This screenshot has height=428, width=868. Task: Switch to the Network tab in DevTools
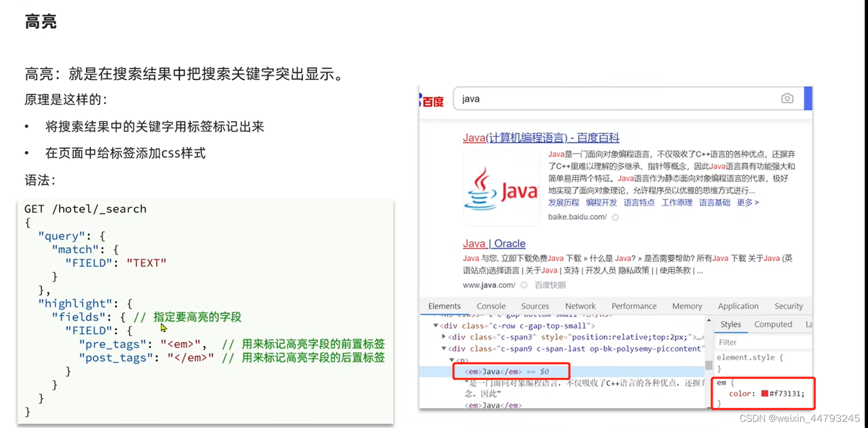(x=581, y=306)
